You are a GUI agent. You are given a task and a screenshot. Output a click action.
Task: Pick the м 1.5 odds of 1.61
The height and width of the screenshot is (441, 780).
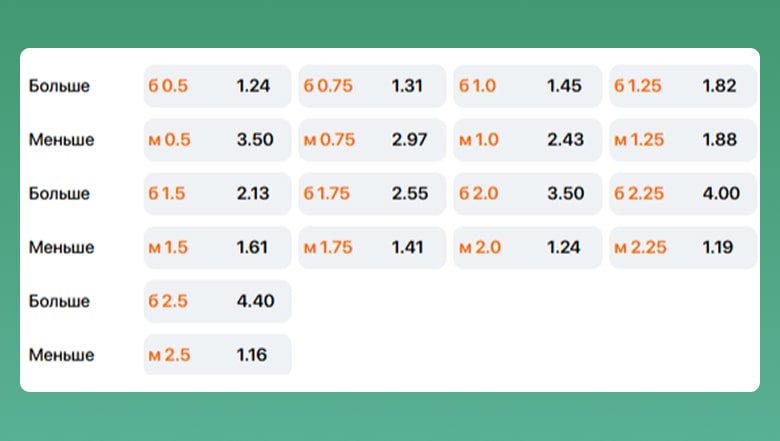[217, 248]
